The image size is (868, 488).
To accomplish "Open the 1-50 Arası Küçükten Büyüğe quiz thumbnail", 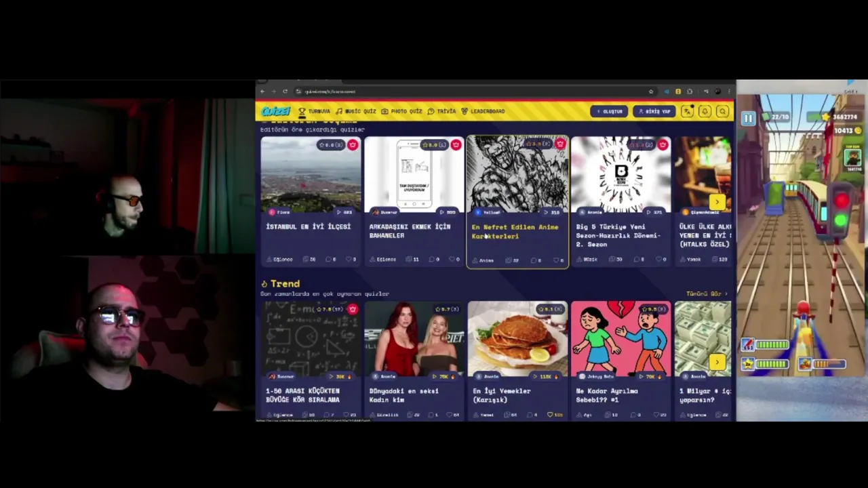I will [x=311, y=339].
